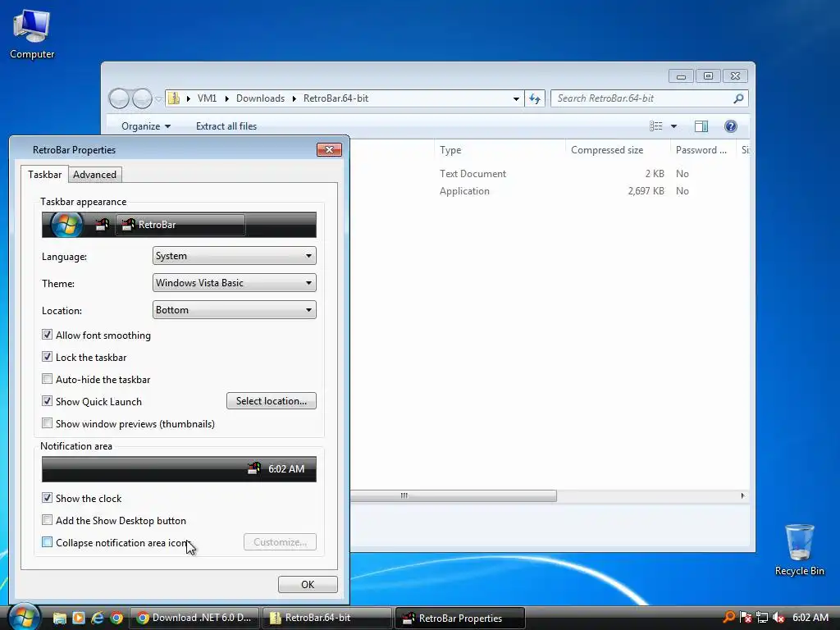Click RetroBar icon in notification area preview
The height and width of the screenshot is (630, 840).
tap(254, 468)
